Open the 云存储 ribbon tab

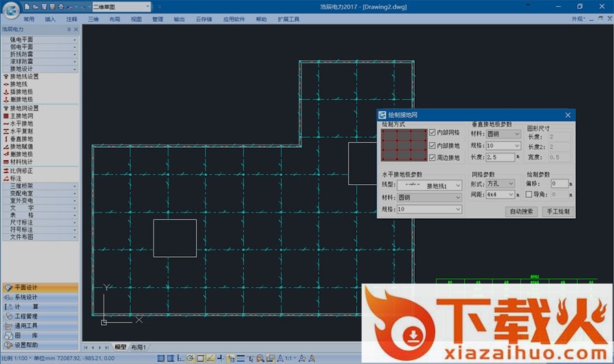click(203, 19)
